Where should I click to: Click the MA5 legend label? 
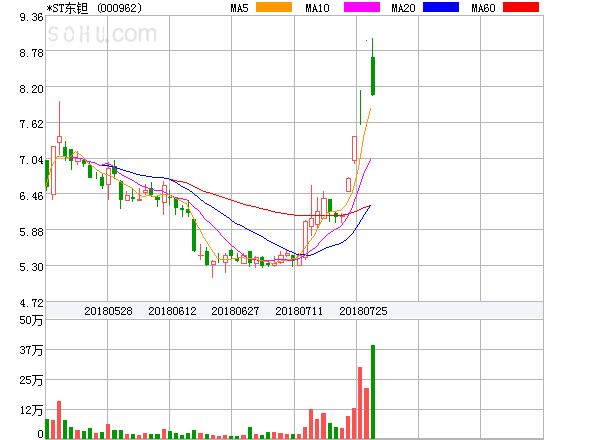(240, 8)
